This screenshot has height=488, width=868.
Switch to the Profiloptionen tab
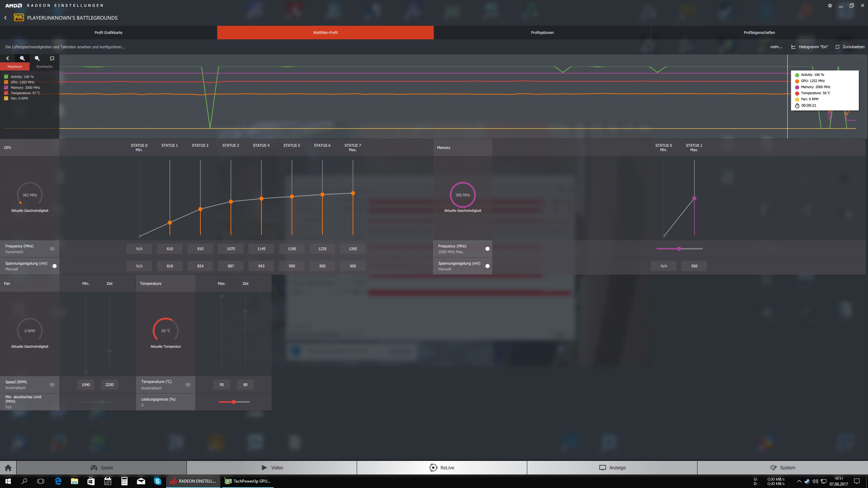coord(542,33)
